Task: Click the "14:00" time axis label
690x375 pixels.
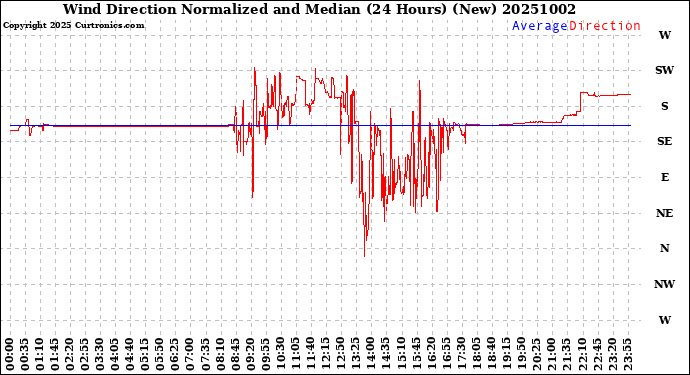Action: click(370, 354)
